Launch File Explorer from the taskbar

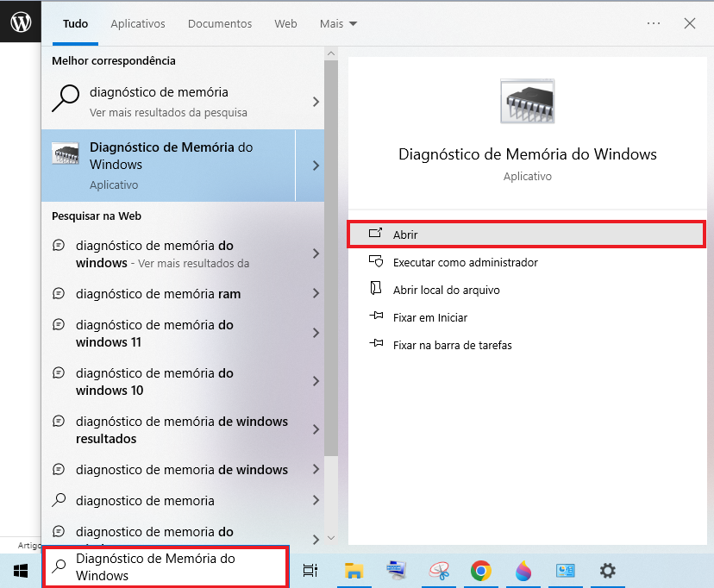point(354,571)
